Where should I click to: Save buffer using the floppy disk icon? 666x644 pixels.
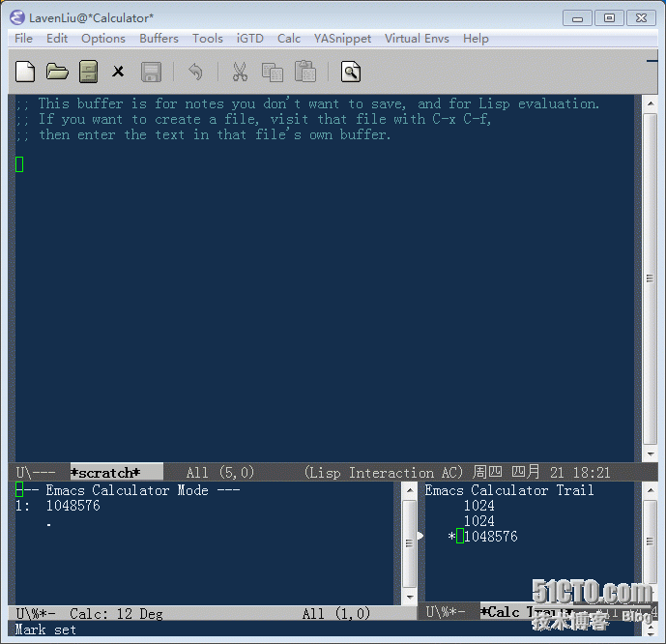151,72
